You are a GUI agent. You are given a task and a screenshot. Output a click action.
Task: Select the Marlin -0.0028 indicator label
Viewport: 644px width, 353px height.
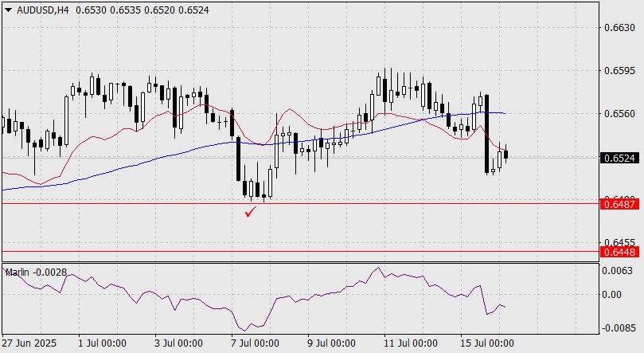click(x=36, y=273)
